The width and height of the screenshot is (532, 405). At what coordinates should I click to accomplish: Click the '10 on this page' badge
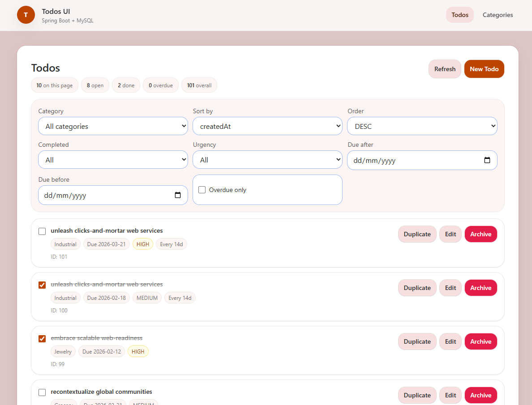[55, 85]
